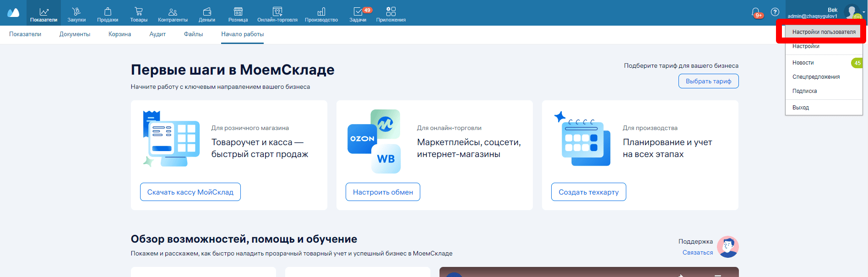Click the retail cash register illustration
Viewport: 868px width, 277px height.
172,139
